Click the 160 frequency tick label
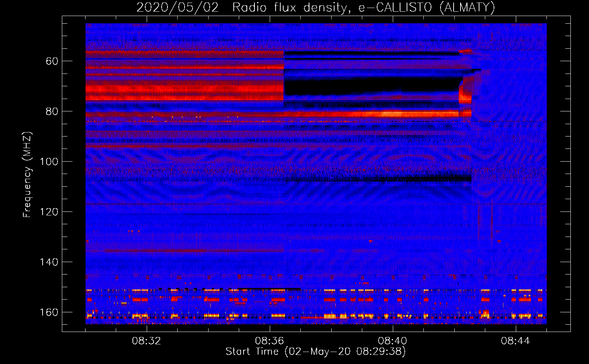The width and height of the screenshot is (589, 364). point(49,312)
